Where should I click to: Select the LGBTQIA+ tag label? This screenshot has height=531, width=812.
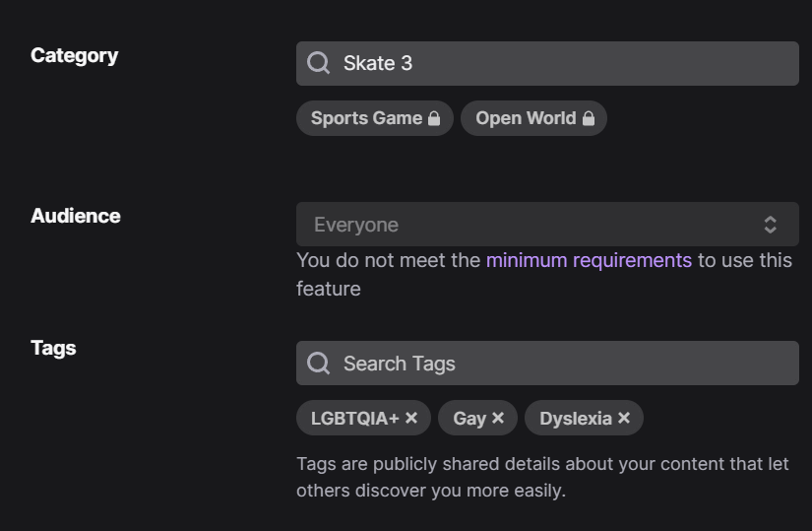[x=354, y=419]
